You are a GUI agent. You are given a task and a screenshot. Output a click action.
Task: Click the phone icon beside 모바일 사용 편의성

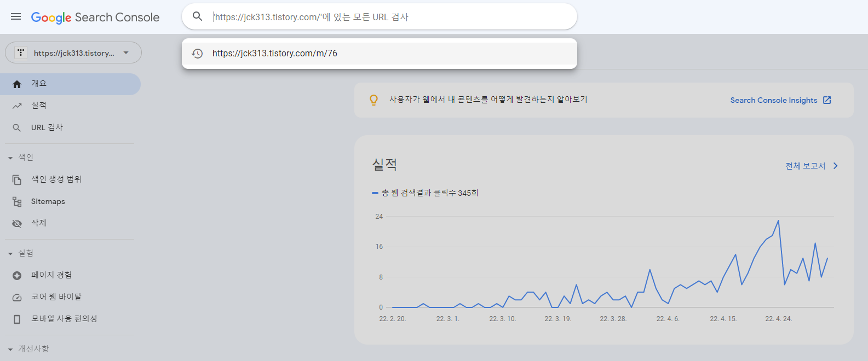point(17,319)
